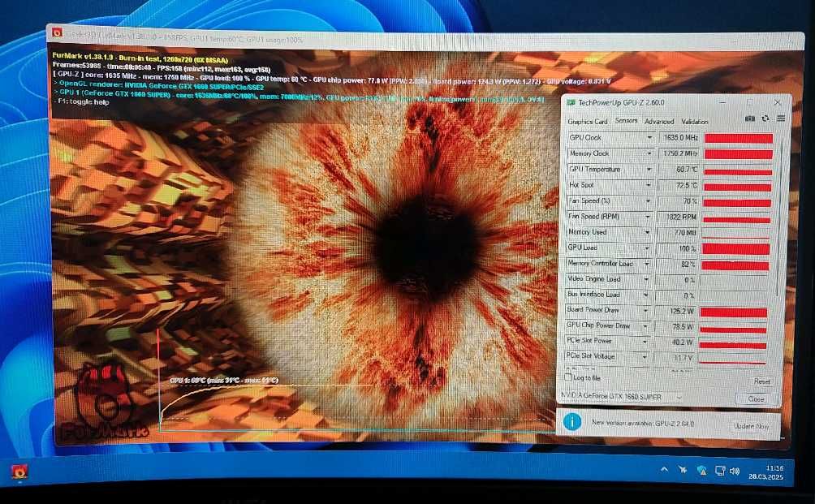
Task: Click the Close button in GPU-Z
Action: coord(756,399)
